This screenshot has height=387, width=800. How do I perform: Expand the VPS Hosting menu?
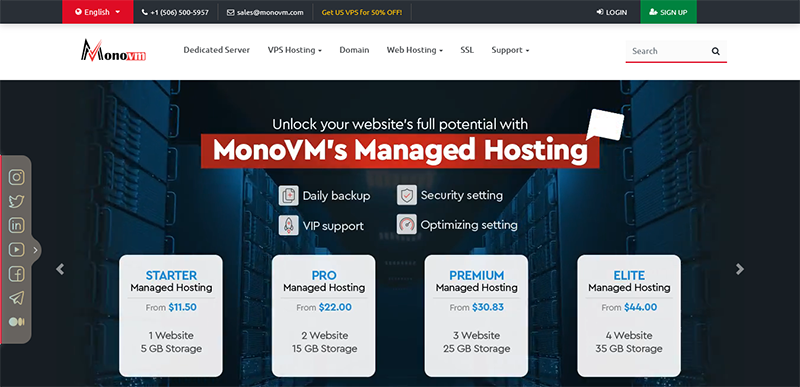click(x=294, y=50)
